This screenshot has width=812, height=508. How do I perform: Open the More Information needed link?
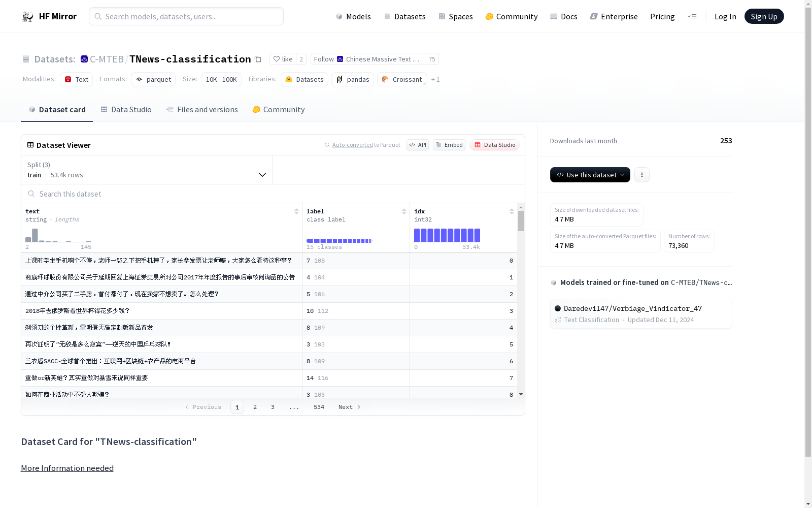(67, 468)
